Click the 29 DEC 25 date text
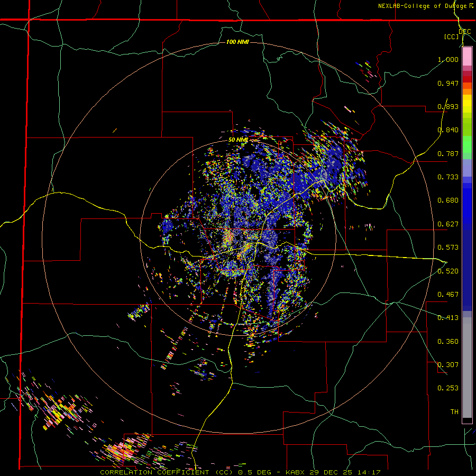This screenshot has width=476, height=476. [x=332, y=472]
